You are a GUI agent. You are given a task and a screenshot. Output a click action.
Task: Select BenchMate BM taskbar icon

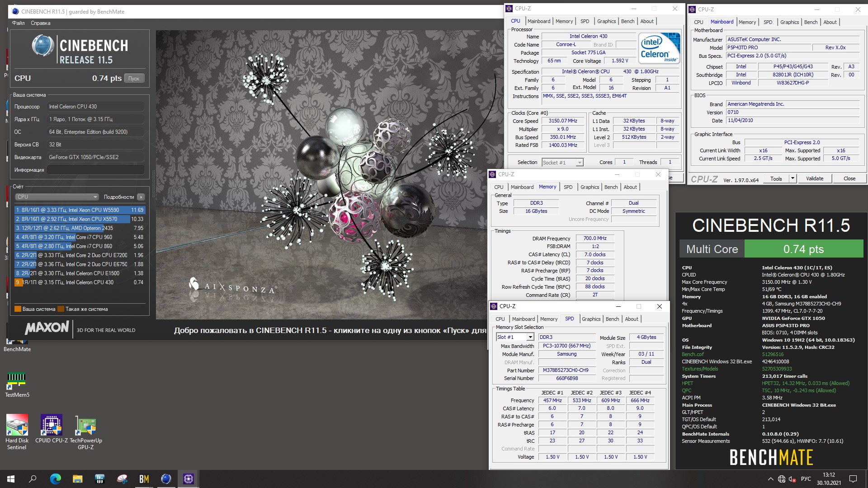(x=144, y=479)
